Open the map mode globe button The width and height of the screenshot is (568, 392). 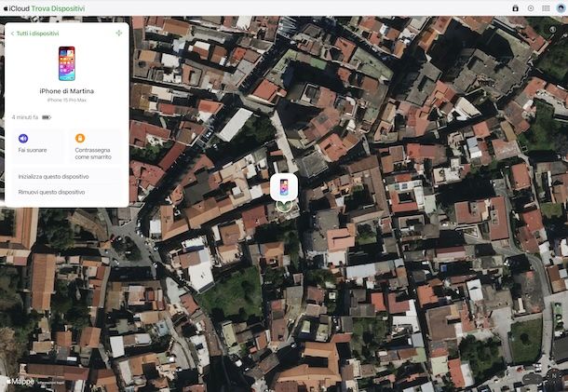click(552, 30)
